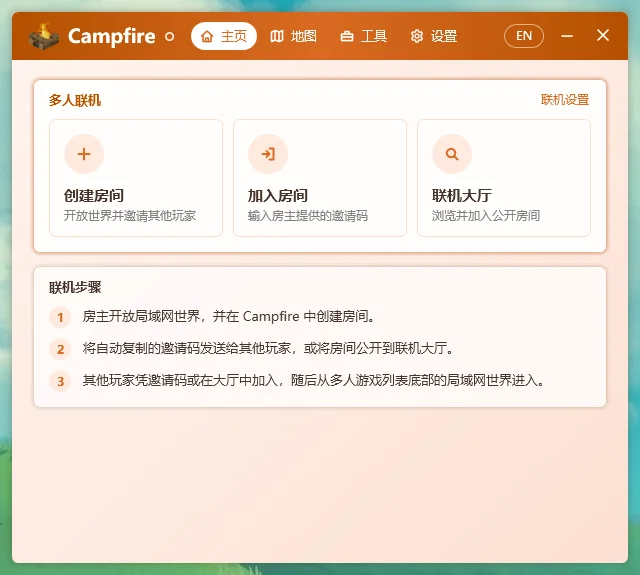Select the 创建房间 card title
640x575 pixels.
click(94, 195)
